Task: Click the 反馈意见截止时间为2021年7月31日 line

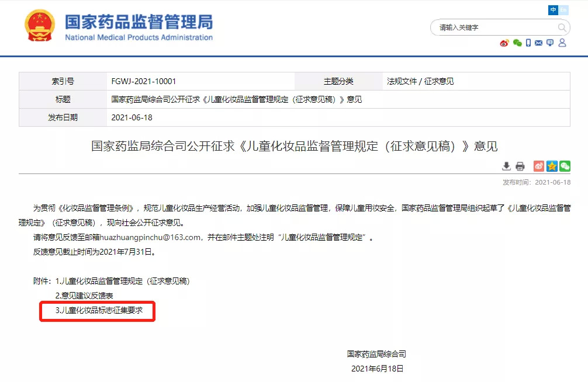Action: pos(94,252)
